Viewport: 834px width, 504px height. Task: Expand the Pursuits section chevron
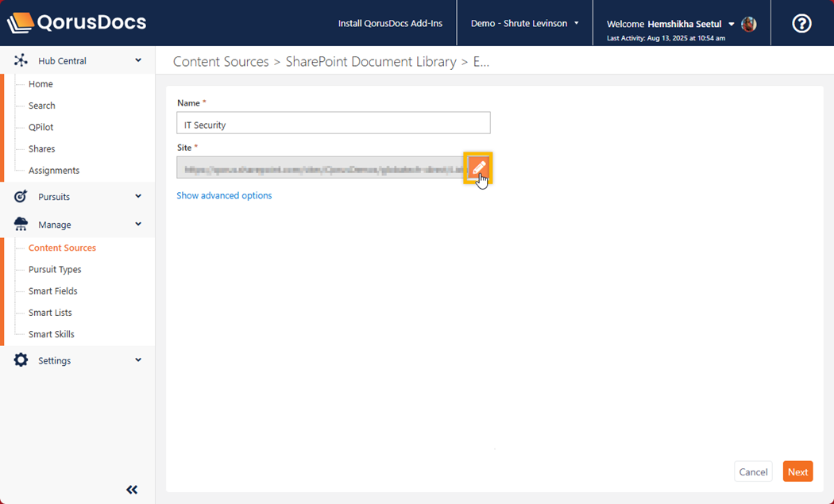click(x=138, y=196)
